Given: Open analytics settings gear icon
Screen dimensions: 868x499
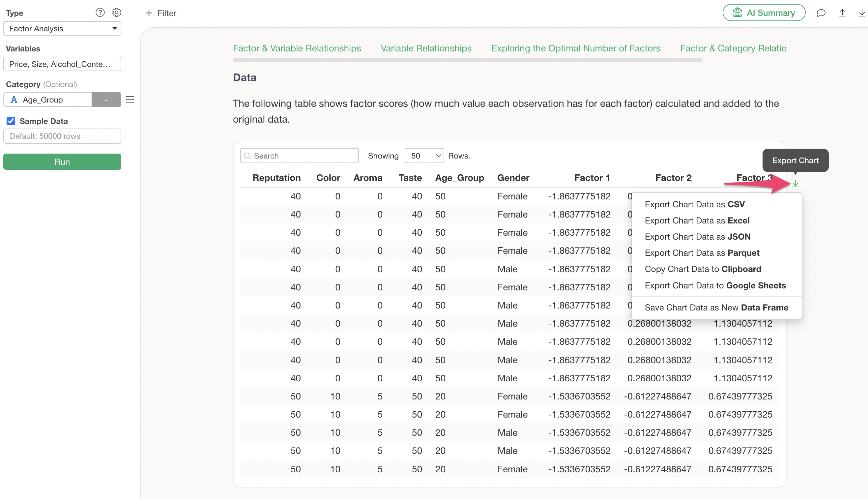Looking at the screenshot, I should [x=117, y=13].
